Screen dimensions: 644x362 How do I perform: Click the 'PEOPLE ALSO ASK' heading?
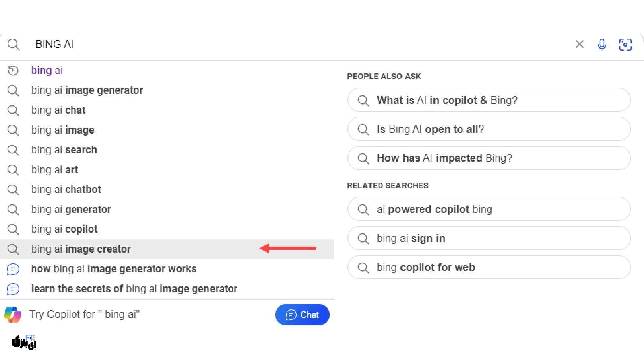[384, 76]
